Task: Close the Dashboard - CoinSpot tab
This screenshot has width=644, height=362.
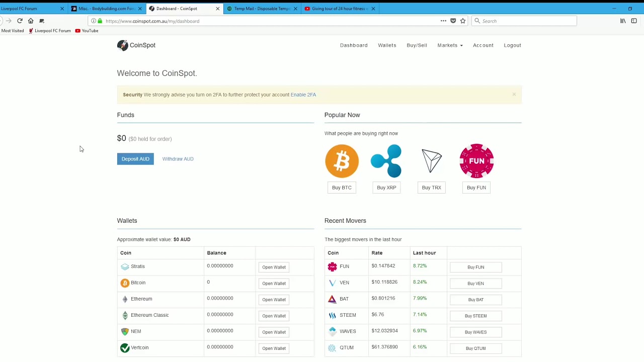Action: click(x=217, y=9)
